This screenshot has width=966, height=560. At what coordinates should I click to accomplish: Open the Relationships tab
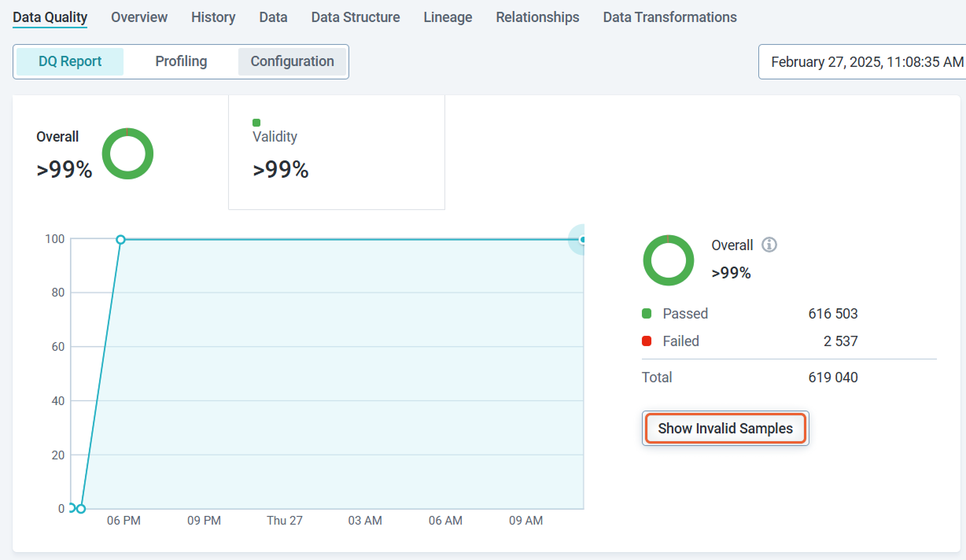pos(537,17)
